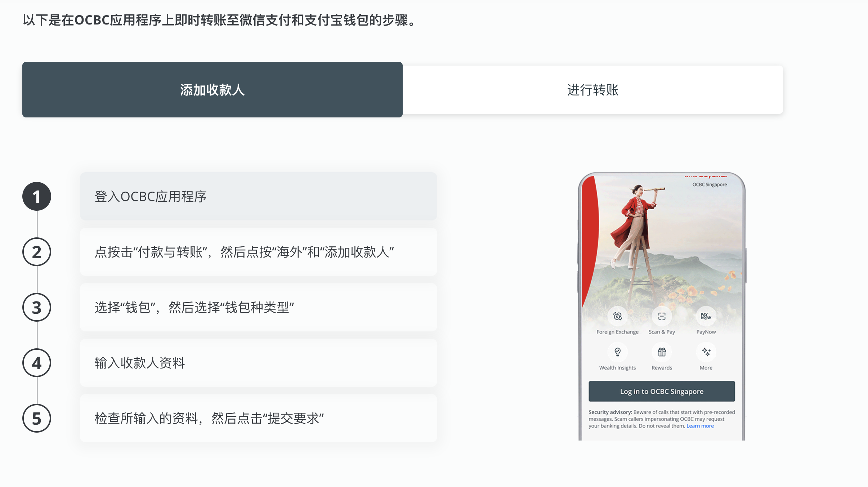The image size is (868, 487).
Task: Open PayNow from the app home screen
Action: point(706,317)
